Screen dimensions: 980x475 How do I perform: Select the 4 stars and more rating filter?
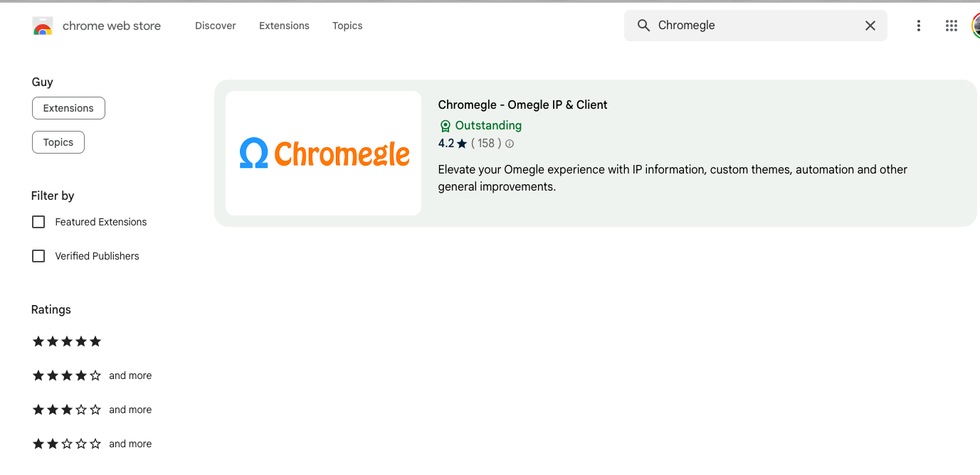(66, 375)
